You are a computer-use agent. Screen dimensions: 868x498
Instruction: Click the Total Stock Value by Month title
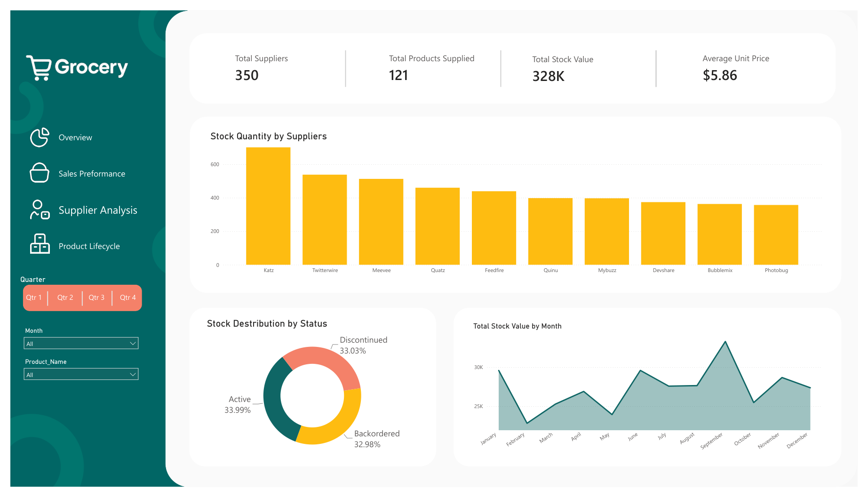coord(518,326)
